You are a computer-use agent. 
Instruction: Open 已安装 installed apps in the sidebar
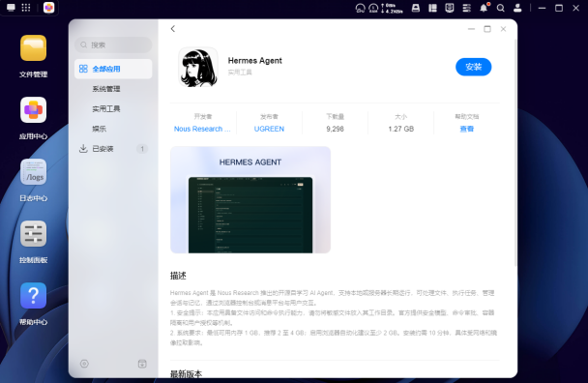tap(113, 149)
